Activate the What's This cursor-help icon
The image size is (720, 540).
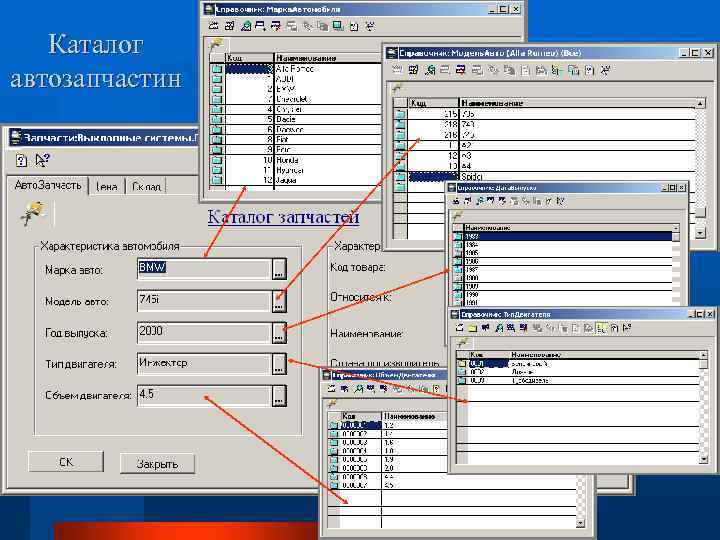click(x=42, y=160)
